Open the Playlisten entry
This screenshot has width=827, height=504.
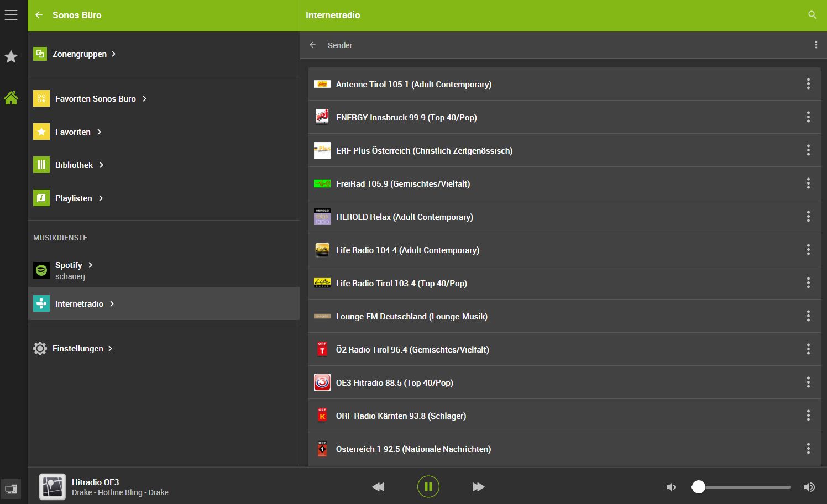tap(164, 198)
